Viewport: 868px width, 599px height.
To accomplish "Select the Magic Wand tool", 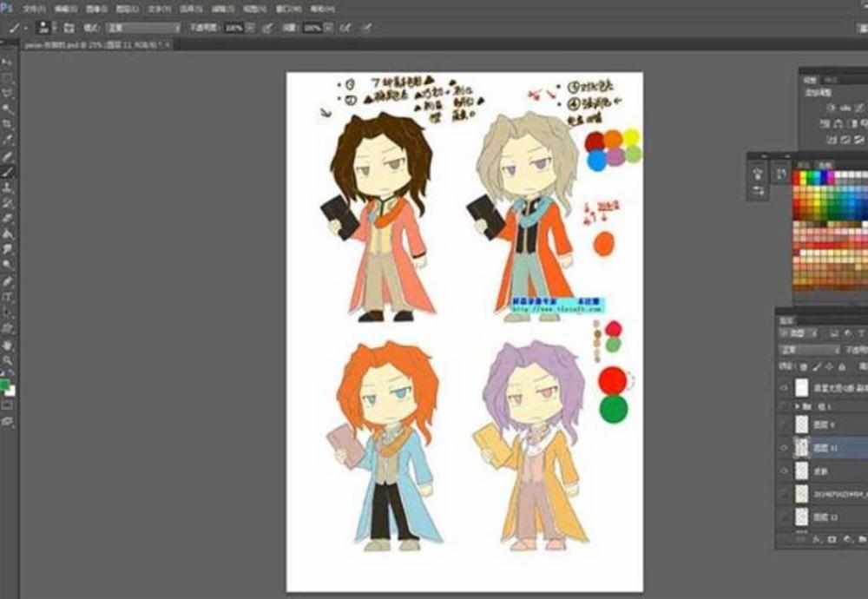I will pos(8,109).
